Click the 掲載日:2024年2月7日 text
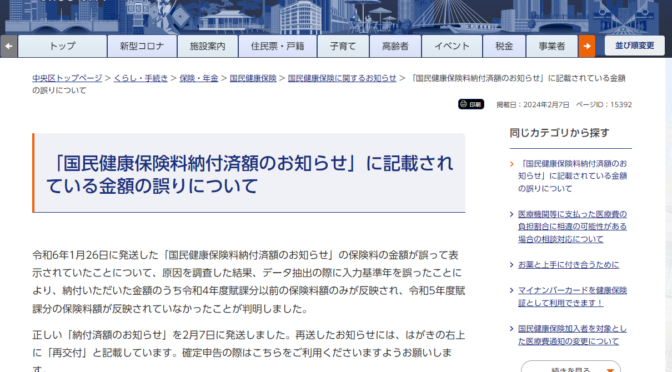The image size is (672, 372). (x=533, y=105)
